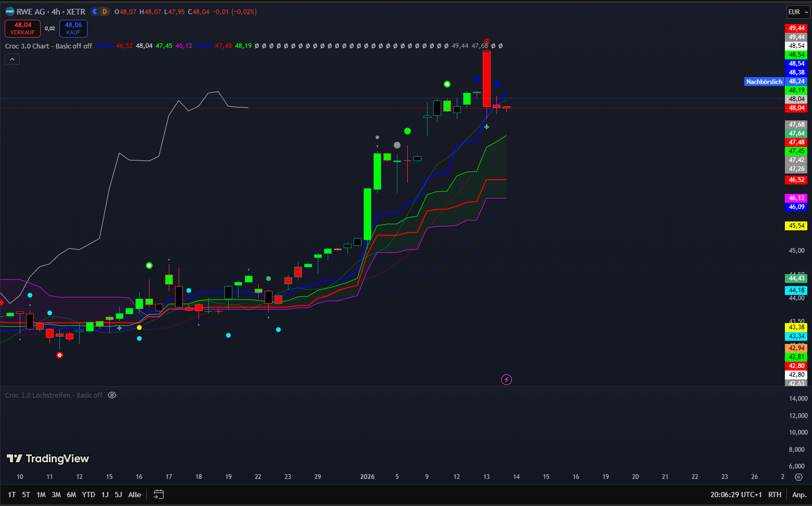Viewport: 812px width, 506px height.
Task: Open chart scale settings hexagon icon
Action: 798,477
